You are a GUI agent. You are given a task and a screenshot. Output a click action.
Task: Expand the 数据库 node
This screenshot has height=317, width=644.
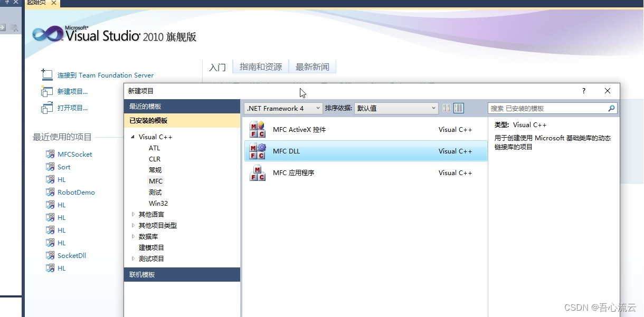click(133, 236)
